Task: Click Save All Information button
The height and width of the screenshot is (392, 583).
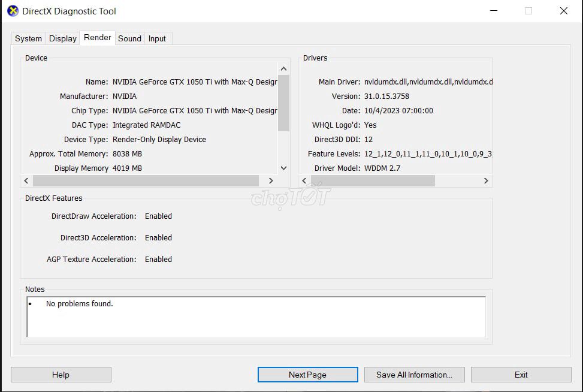Action: tap(414, 375)
